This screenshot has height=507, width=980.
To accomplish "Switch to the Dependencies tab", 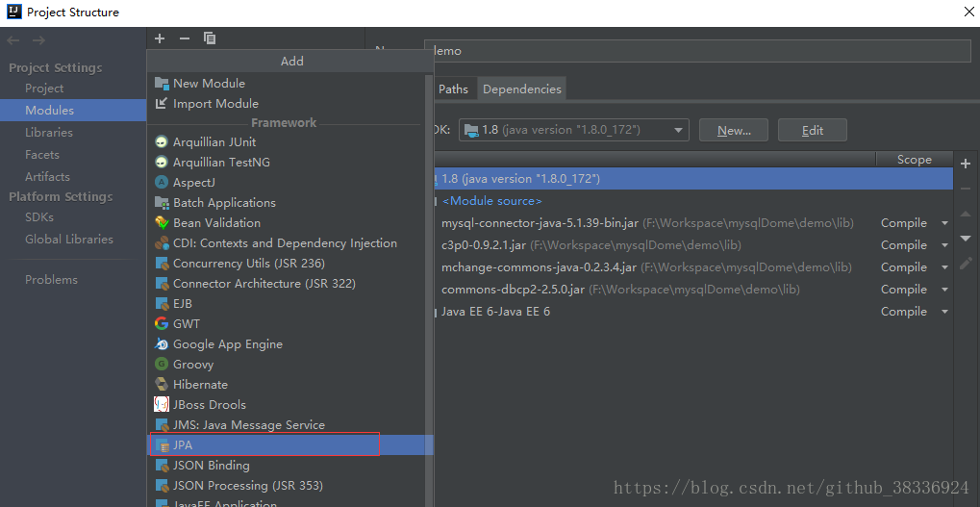I will pos(522,89).
